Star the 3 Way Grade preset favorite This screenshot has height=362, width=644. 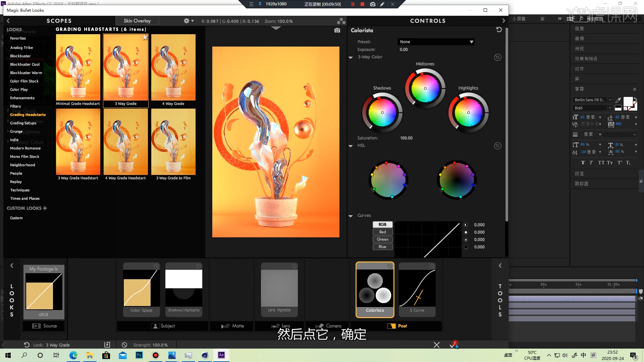(145, 38)
